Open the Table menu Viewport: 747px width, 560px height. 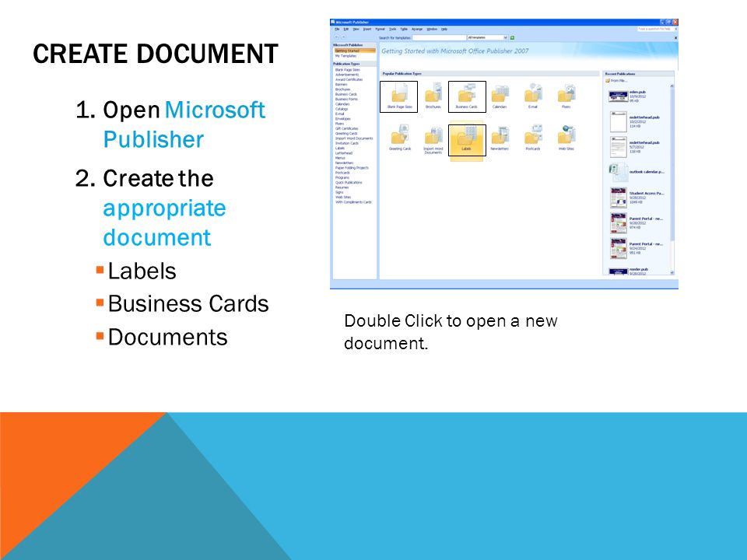tap(404, 30)
